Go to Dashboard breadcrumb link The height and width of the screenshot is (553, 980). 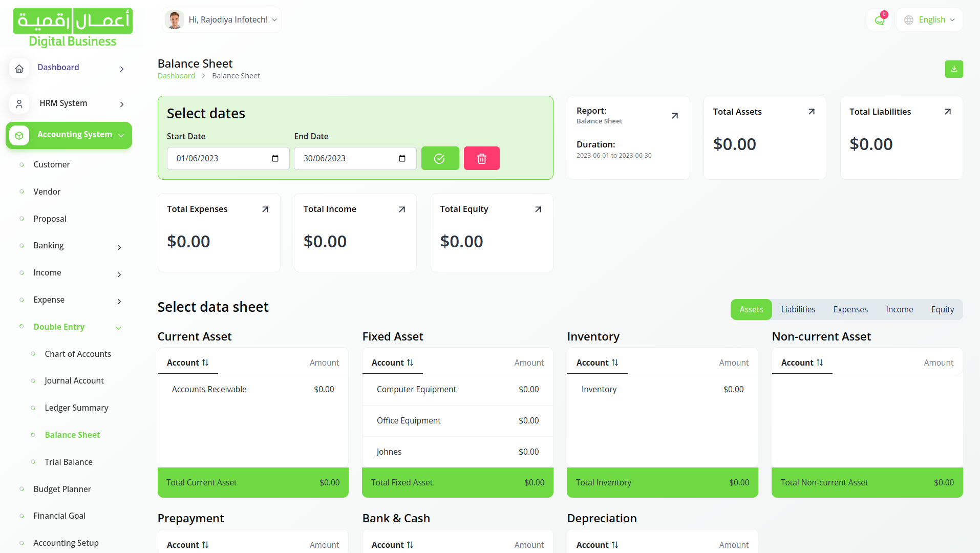point(176,76)
